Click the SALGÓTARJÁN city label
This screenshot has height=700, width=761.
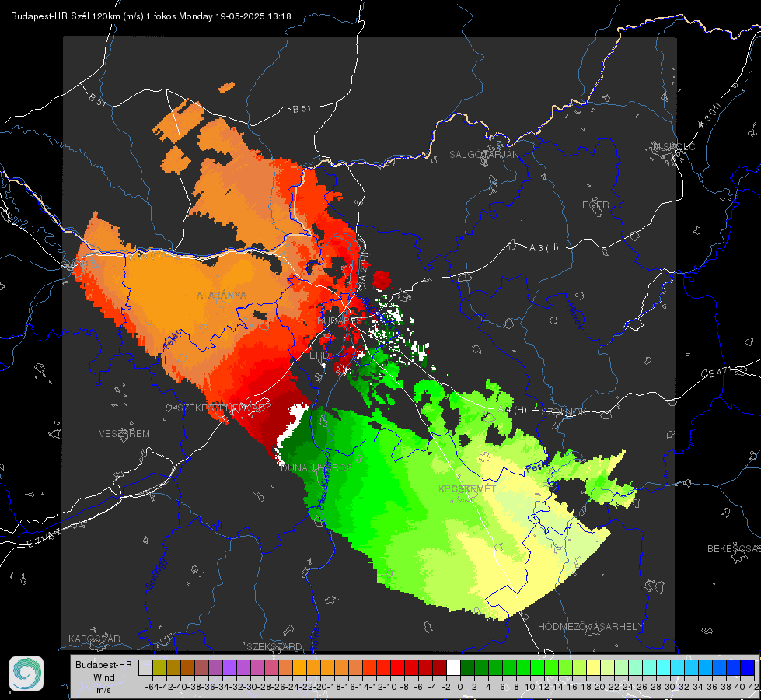pos(483,155)
